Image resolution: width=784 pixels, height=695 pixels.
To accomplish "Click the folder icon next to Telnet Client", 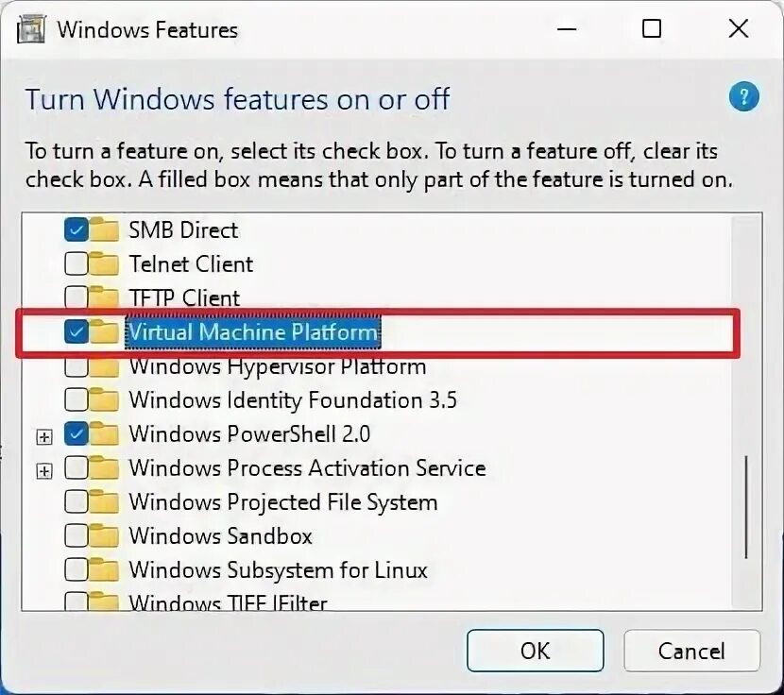I will coord(105,263).
